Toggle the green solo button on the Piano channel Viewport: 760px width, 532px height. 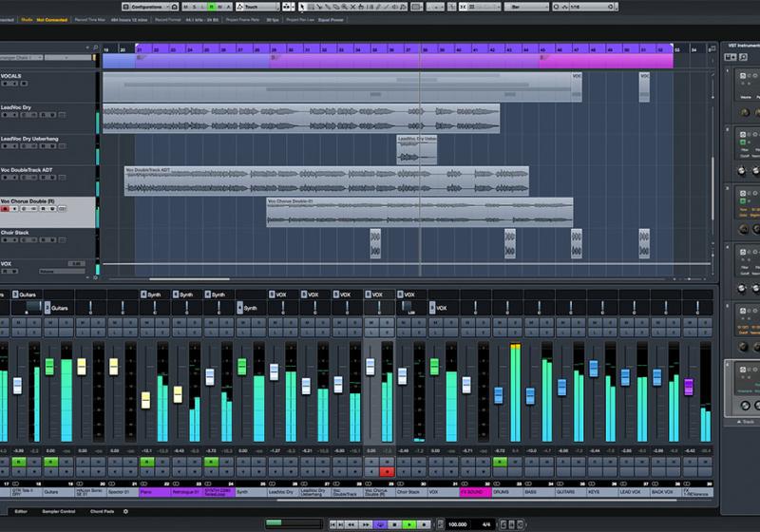(147, 462)
